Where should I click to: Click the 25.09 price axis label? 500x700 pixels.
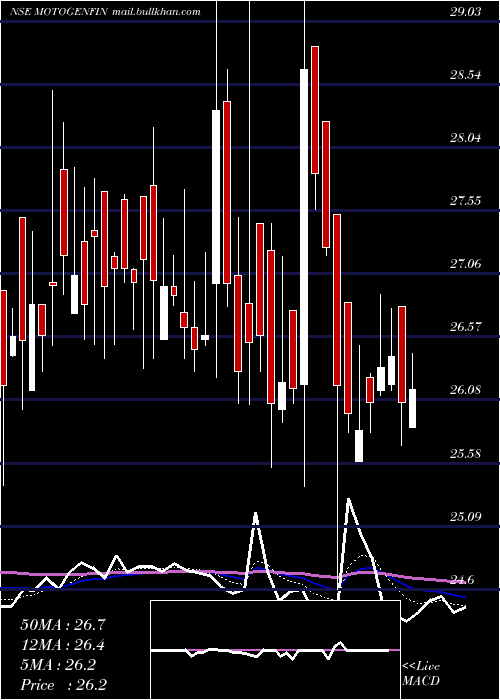point(465,517)
